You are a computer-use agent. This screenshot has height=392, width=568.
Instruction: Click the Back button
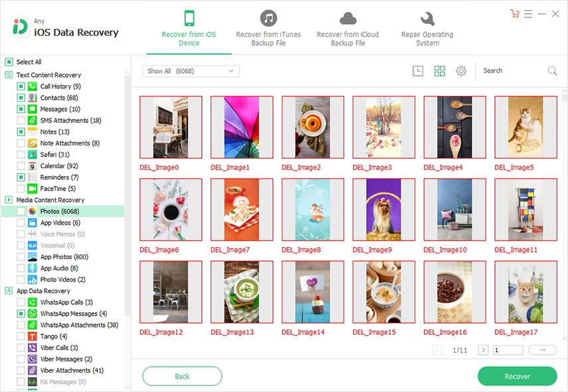tap(182, 376)
